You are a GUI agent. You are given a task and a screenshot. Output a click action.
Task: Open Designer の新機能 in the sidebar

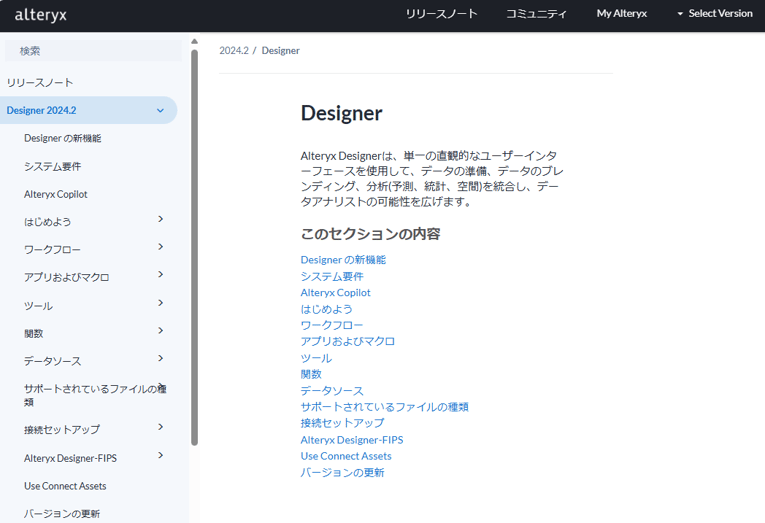pos(62,138)
